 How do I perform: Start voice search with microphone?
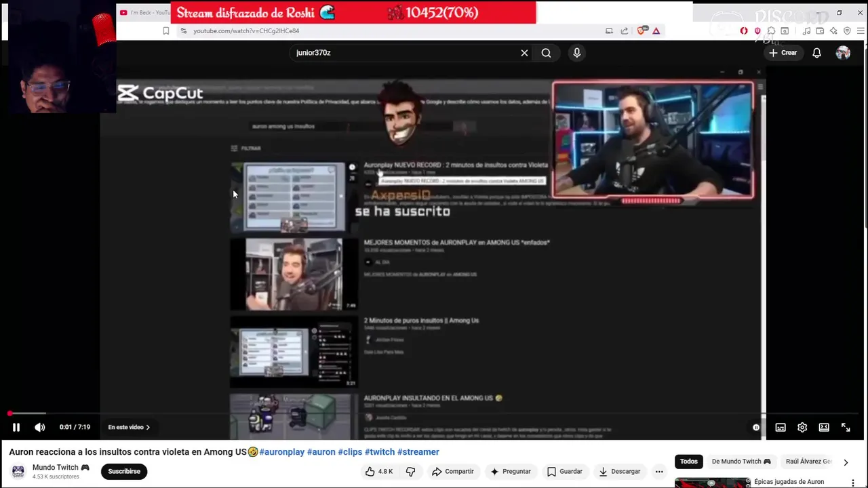click(577, 53)
